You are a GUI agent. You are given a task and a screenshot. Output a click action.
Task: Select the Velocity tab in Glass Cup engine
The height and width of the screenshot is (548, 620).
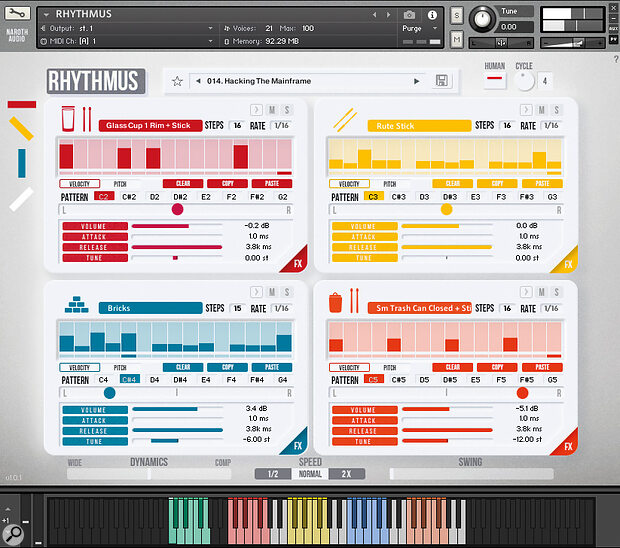coord(79,184)
